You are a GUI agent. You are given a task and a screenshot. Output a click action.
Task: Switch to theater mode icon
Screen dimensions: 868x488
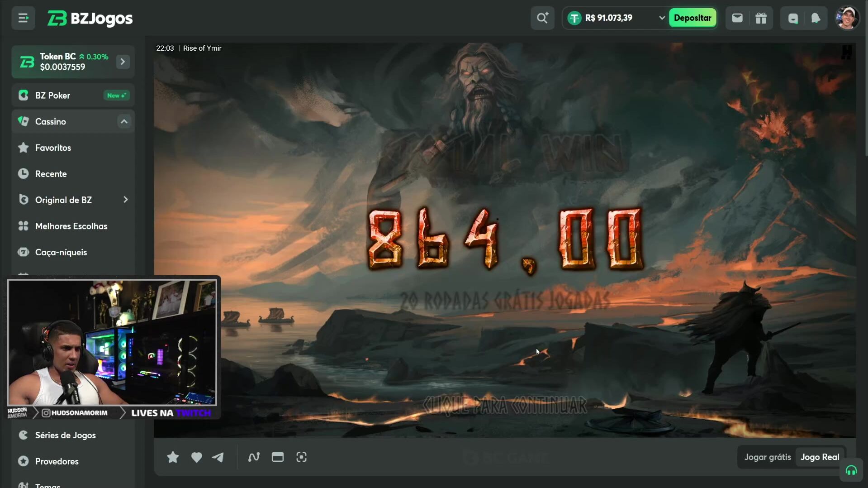(x=277, y=457)
